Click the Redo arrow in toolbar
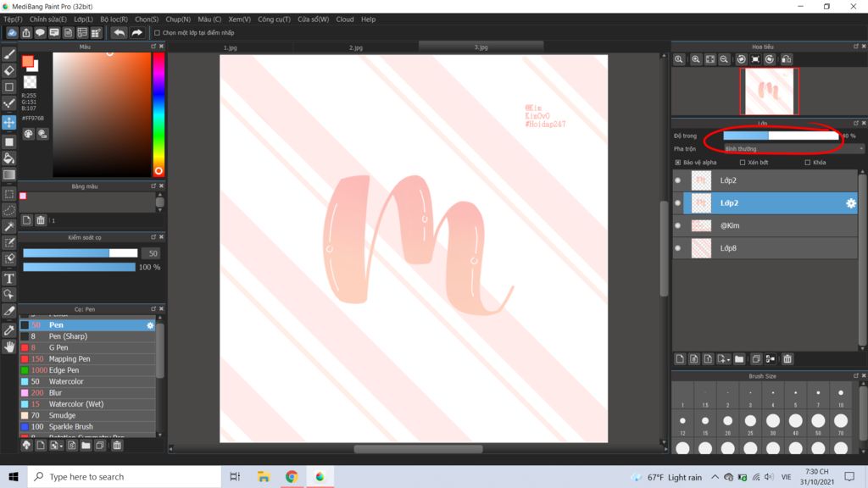Screen dimensions: 868x488 136,33
